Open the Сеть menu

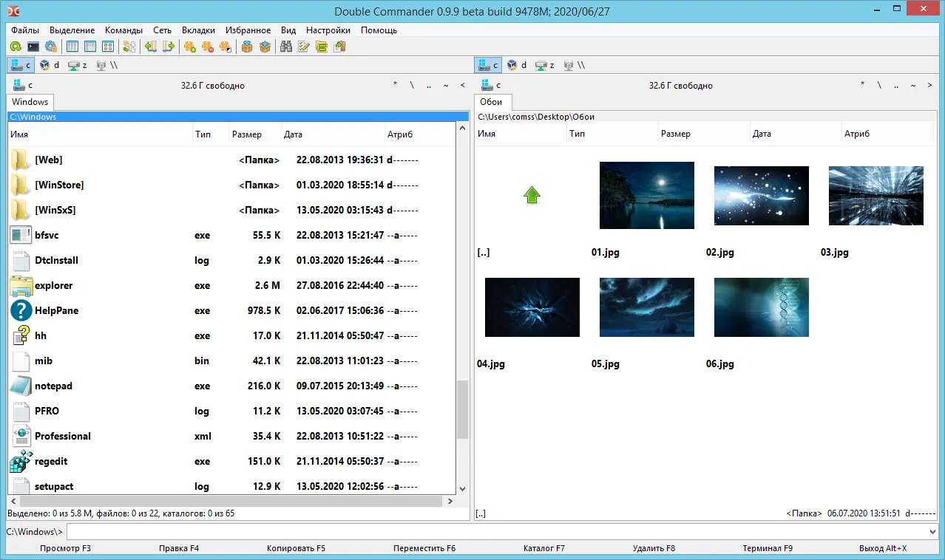tap(163, 30)
